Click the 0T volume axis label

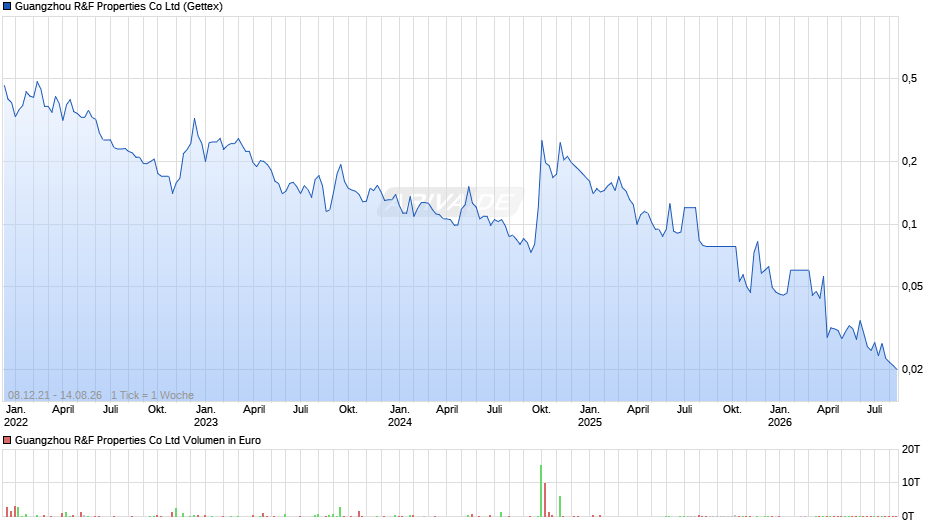(908, 516)
